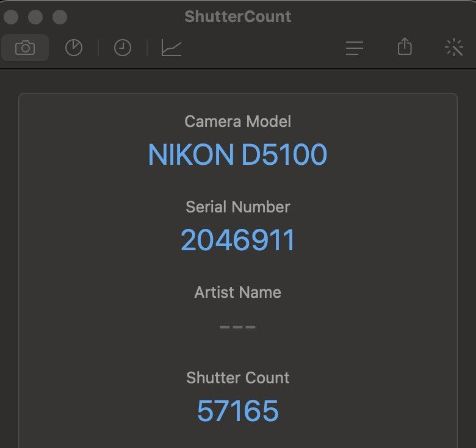476x448 pixels.
Task: Zoom the ShutterCount window
Action: (x=60, y=16)
